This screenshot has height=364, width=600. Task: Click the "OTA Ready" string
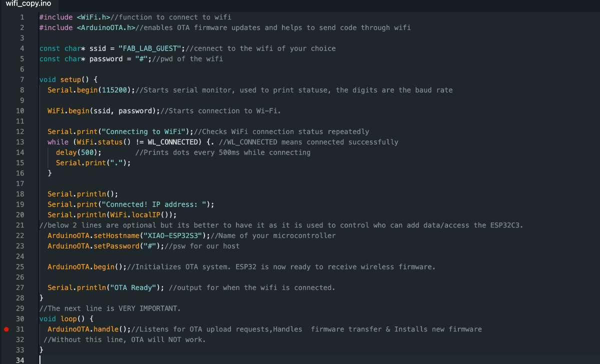(x=135, y=287)
